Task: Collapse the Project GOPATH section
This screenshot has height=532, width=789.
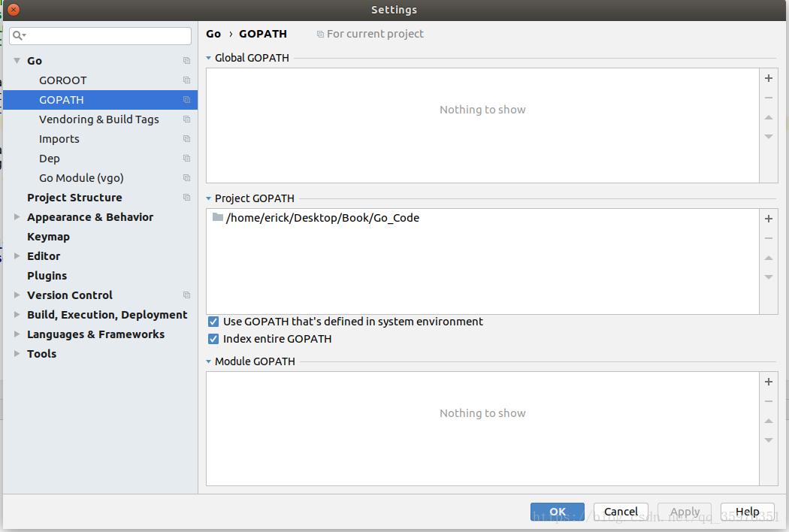Action: 209,198
